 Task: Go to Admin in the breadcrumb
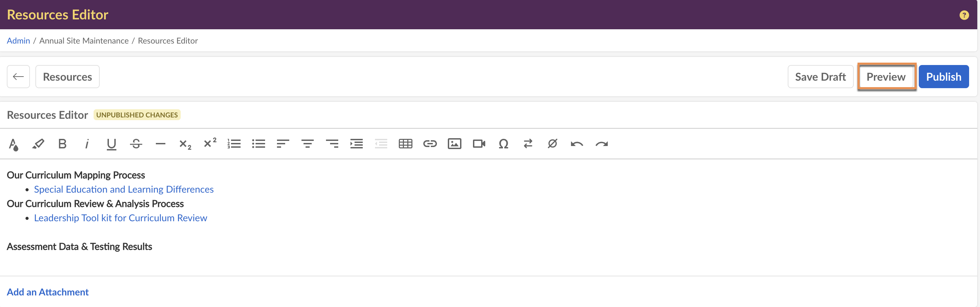tap(18, 41)
